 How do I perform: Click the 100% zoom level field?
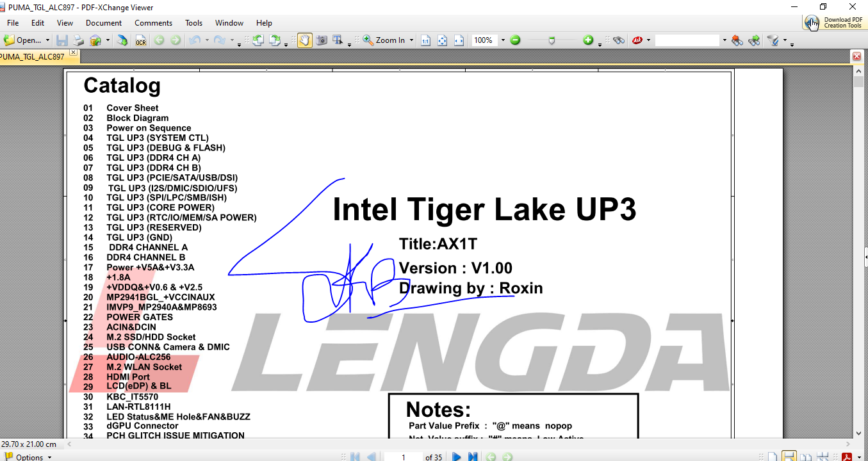point(485,40)
